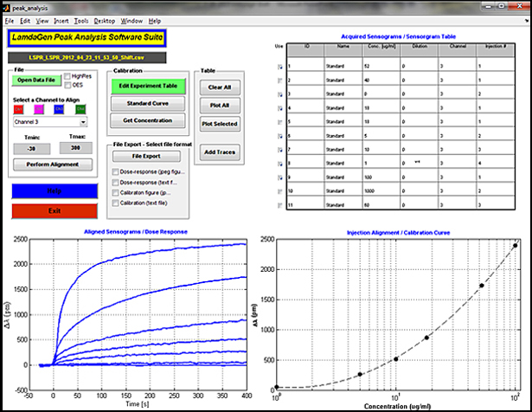The image size is (532, 412).
Task: Uncheck the Use box for sensorgram ID 1
Action: pyautogui.click(x=280, y=67)
